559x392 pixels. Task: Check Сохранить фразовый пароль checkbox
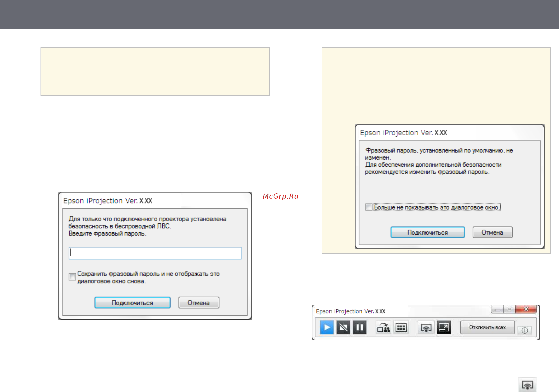click(x=72, y=277)
